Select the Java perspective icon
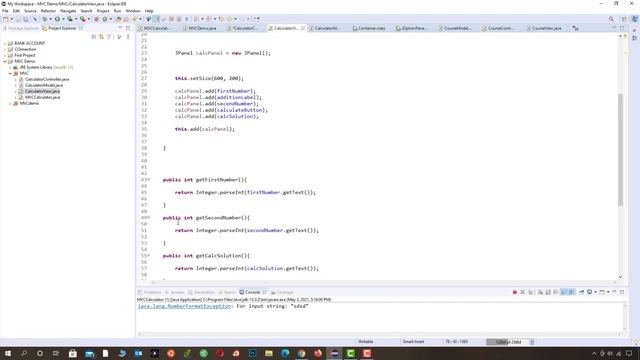 [635, 19]
